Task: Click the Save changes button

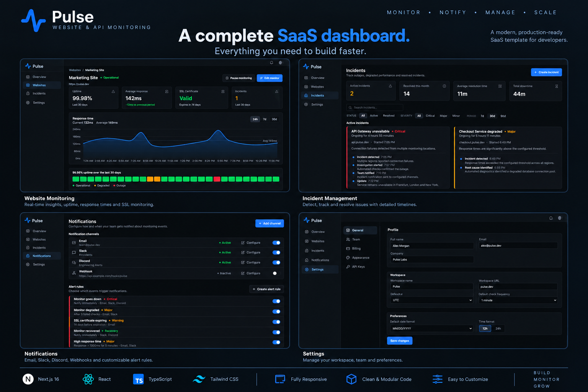Action: pos(400,341)
